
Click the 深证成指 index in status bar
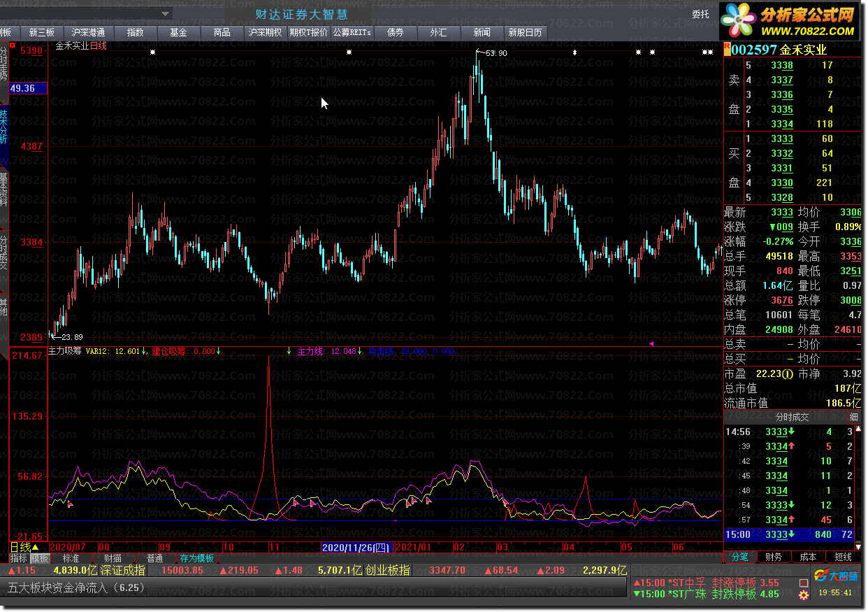pyautogui.click(x=123, y=570)
